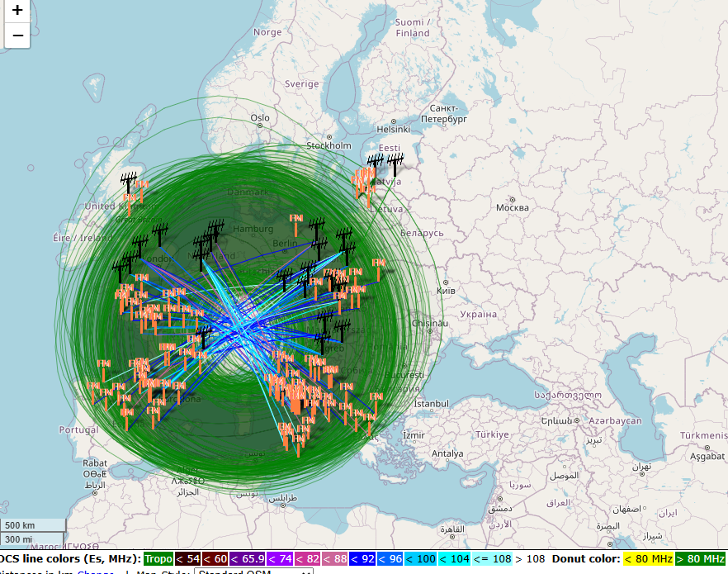Select antenna icon just above Zagreb label

[x=322, y=344]
